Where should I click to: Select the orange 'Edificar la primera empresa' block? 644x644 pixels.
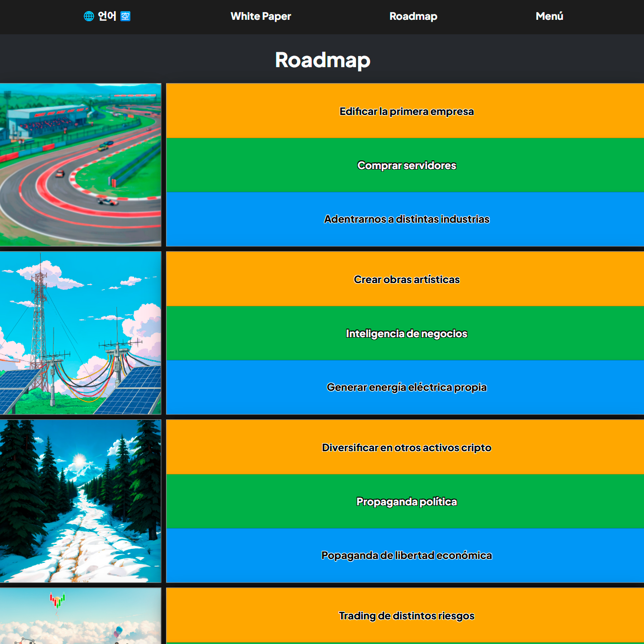coord(406,111)
